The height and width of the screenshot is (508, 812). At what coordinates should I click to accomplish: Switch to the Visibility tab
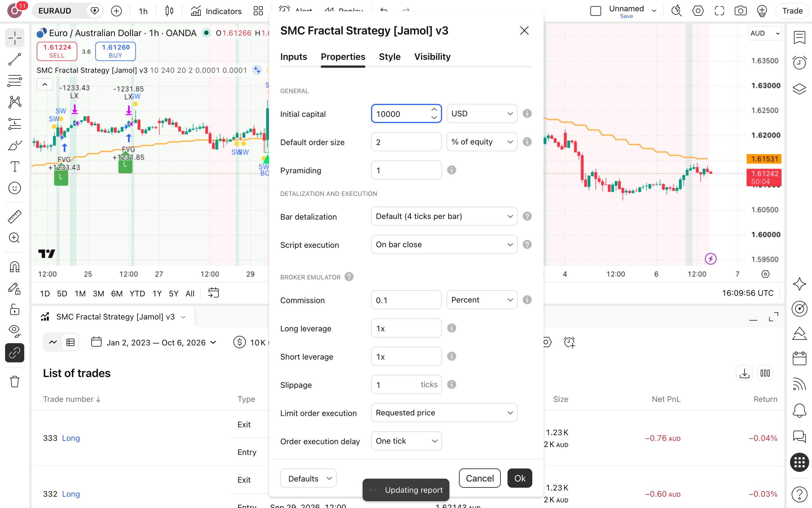pyautogui.click(x=432, y=57)
